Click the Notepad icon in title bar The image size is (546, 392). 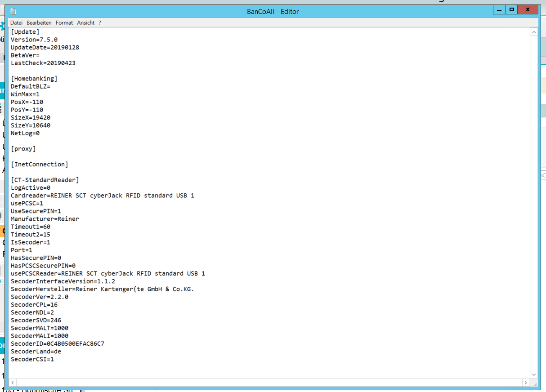[x=13, y=11]
